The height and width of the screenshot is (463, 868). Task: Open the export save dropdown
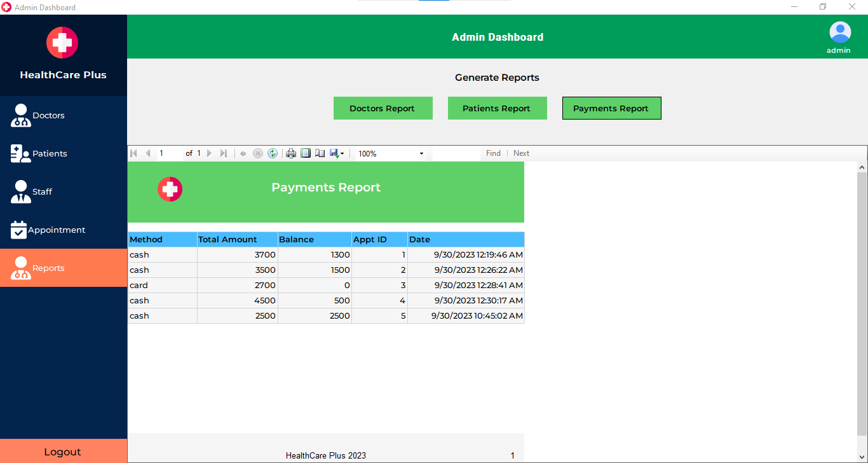[337, 153]
